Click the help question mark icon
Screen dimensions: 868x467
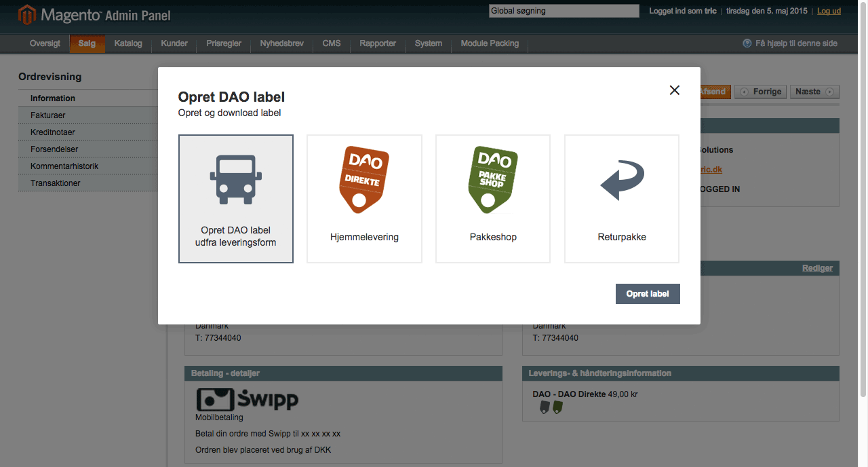[747, 43]
